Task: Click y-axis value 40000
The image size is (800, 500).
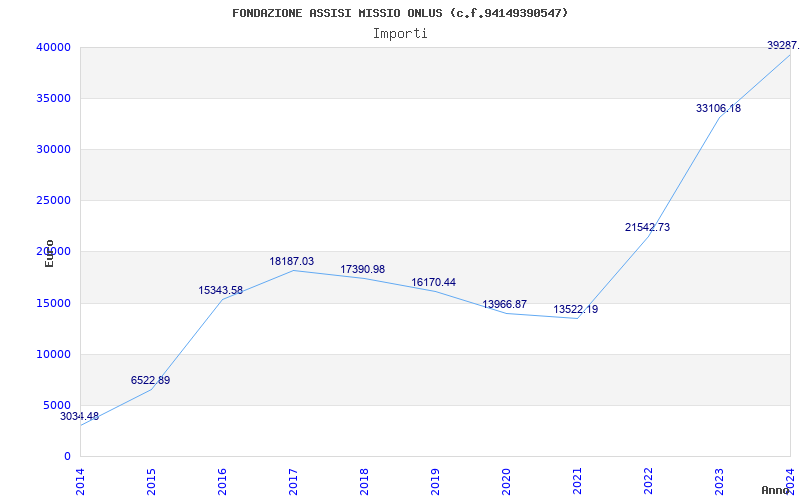Action: 53,47
